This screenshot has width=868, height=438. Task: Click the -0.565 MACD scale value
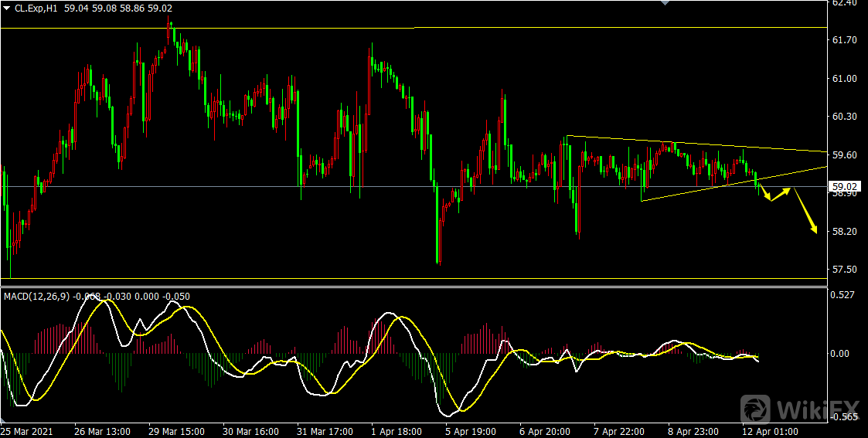(x=842, y=417)
